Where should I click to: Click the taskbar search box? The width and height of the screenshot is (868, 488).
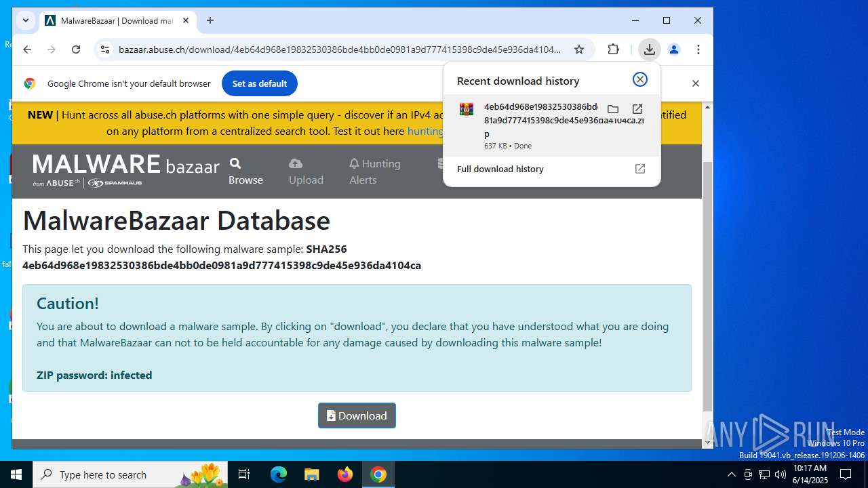[131, 474]
